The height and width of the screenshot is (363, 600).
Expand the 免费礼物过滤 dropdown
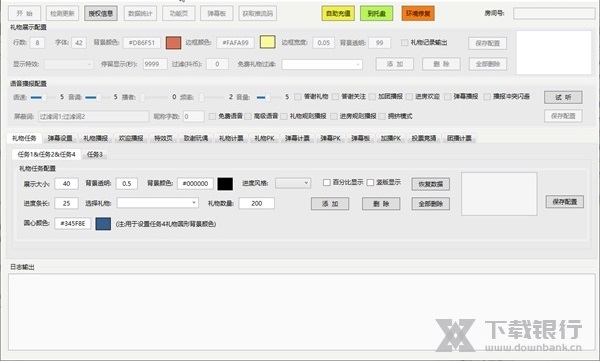coord(322,64)
